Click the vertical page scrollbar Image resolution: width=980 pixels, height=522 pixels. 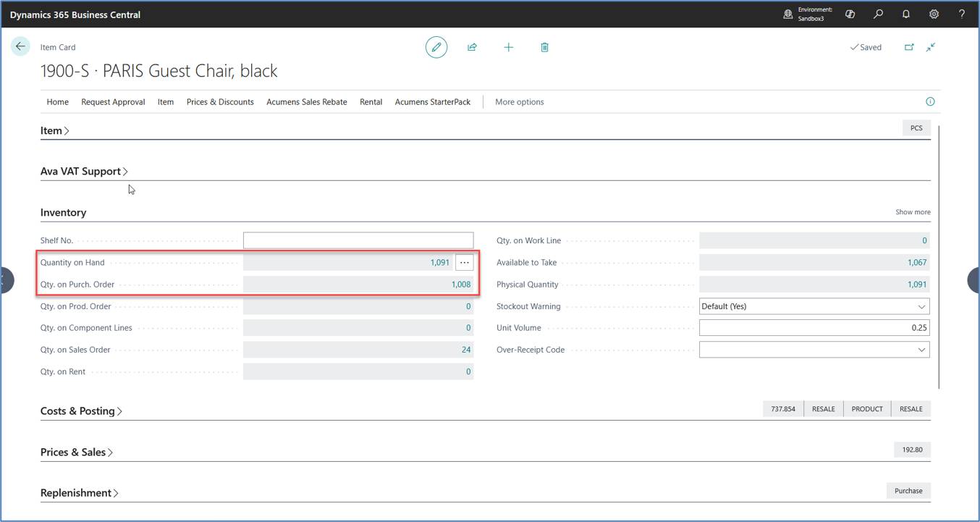point(939,257)
